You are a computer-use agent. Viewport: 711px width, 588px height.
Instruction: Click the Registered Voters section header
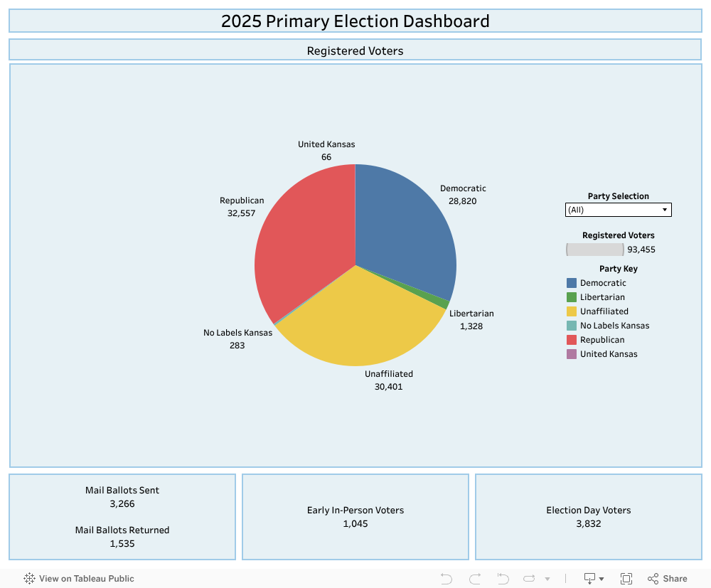pos(355,50)
